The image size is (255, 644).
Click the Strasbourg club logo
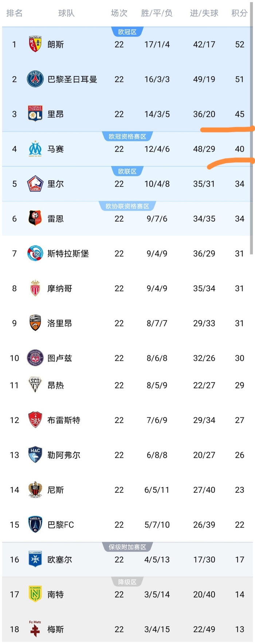(35, 253)
